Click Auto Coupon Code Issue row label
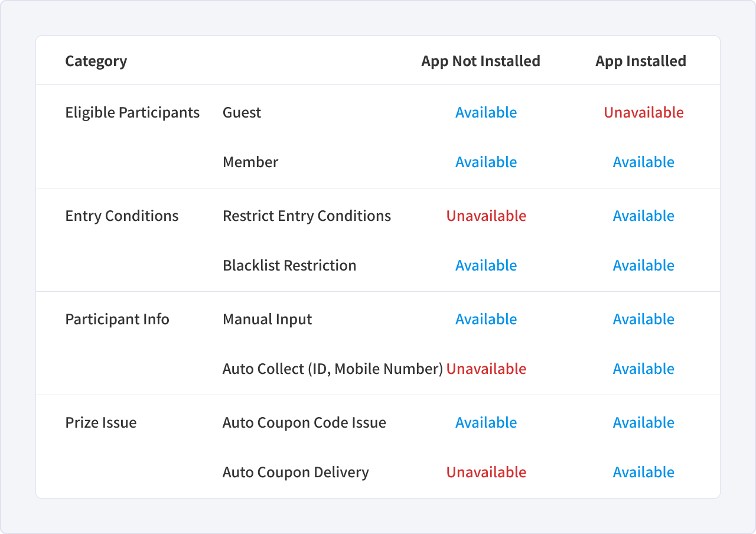 (x=304, y=422)
